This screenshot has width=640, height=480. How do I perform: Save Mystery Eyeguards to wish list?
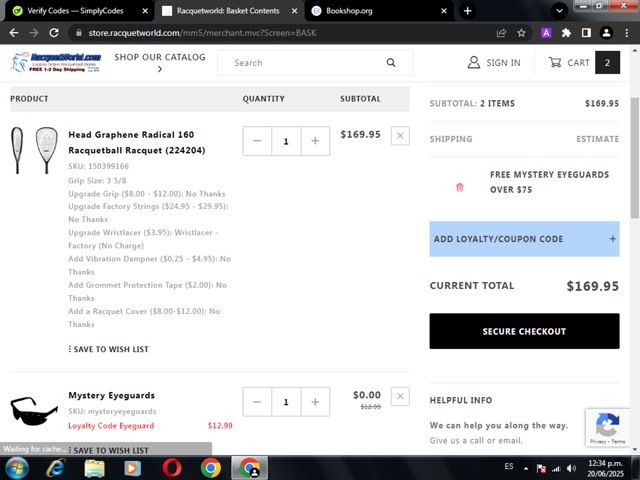point(111,451)
